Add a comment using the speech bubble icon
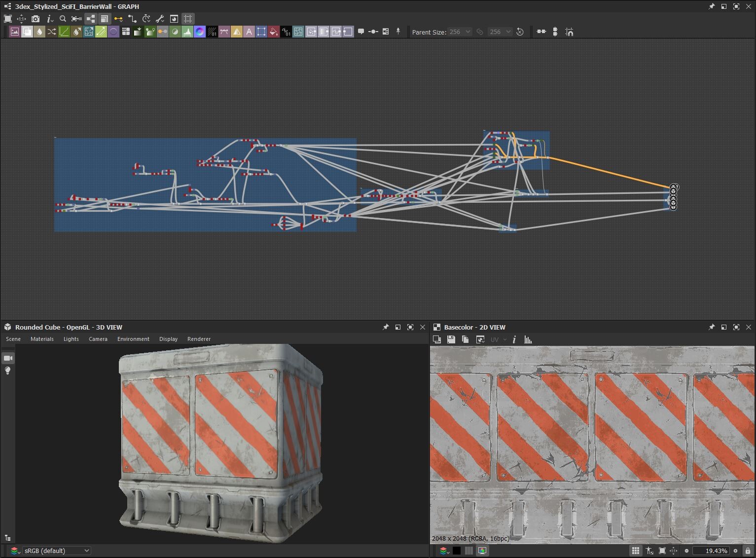This screenshot has height=558, width=756. point(361,32)
